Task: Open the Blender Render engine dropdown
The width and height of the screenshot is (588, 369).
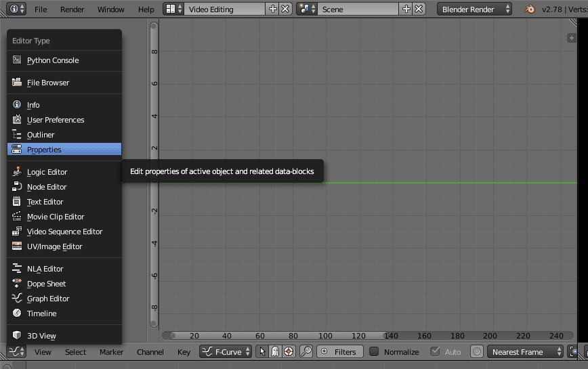Action: 475,9
